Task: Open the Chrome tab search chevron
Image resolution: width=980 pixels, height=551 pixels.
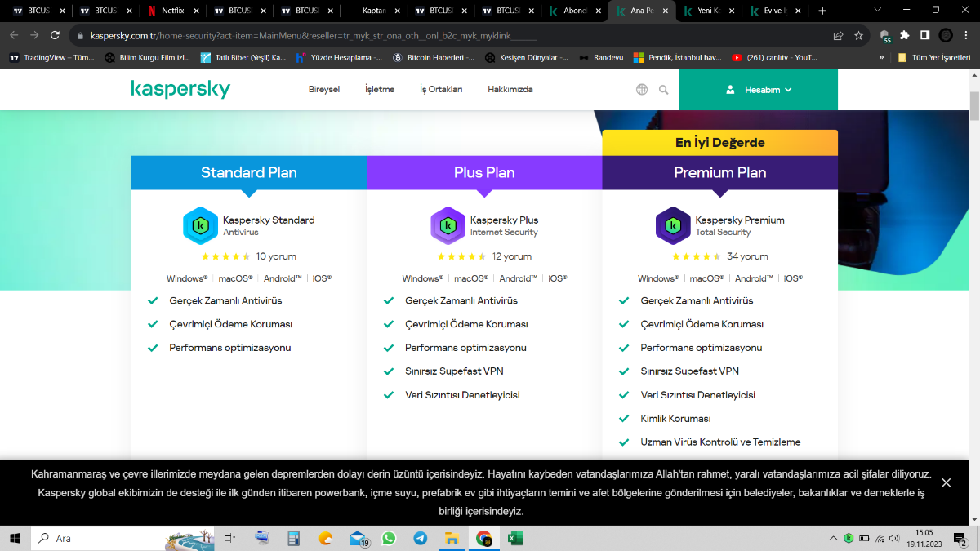Action: (878, 10)
